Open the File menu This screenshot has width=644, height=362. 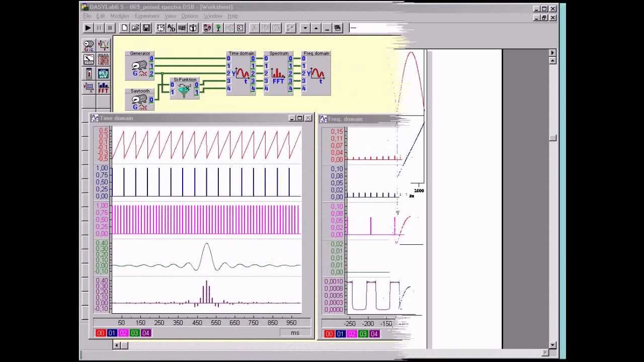pos(87,16)
